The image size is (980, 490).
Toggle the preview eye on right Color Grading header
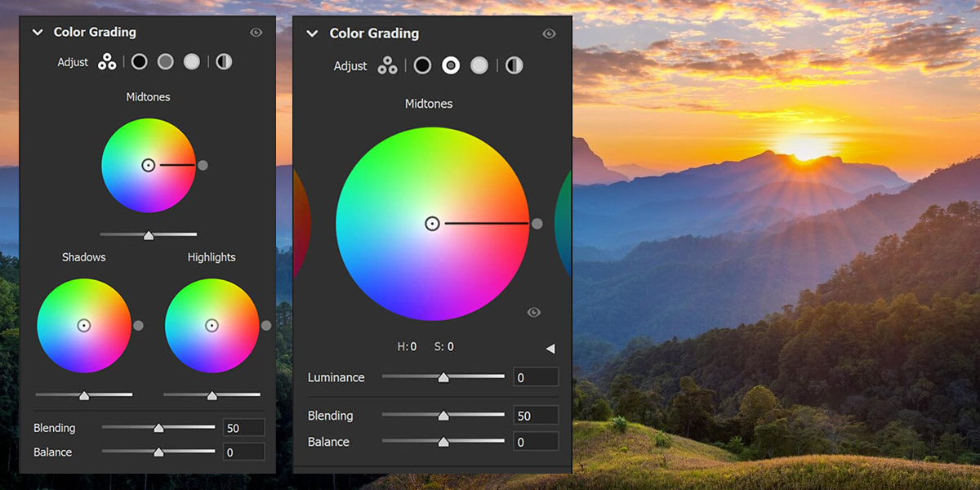click(548, 33)
